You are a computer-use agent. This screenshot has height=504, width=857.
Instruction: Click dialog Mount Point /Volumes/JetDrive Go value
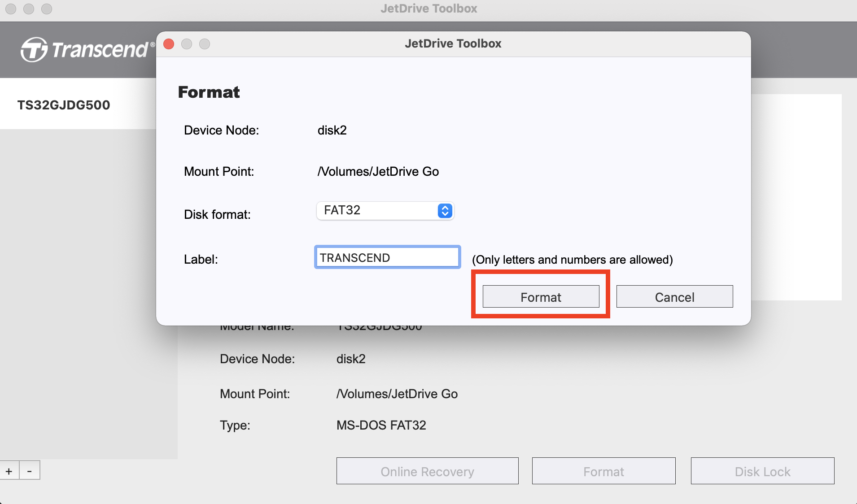pos(378,171)
